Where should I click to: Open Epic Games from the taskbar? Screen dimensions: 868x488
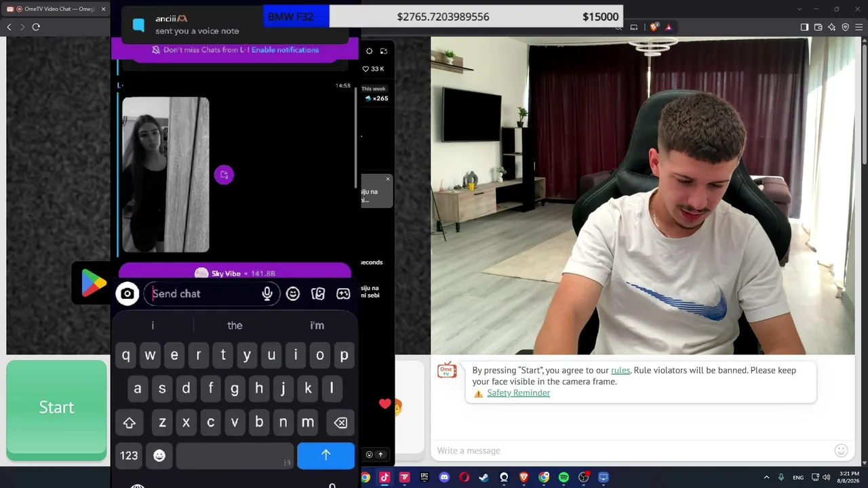425,477
